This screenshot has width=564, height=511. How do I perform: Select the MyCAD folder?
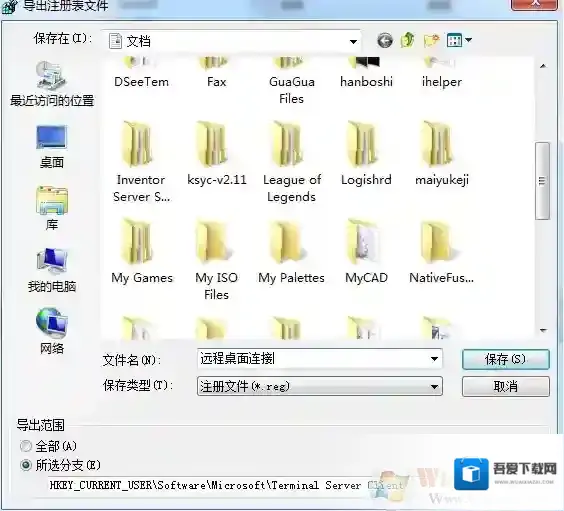pos(366,252)
